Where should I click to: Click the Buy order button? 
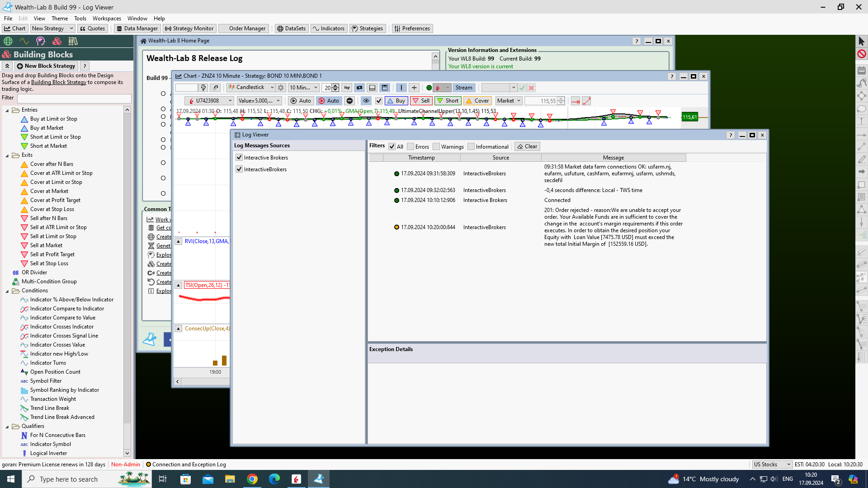pos(396,101)
